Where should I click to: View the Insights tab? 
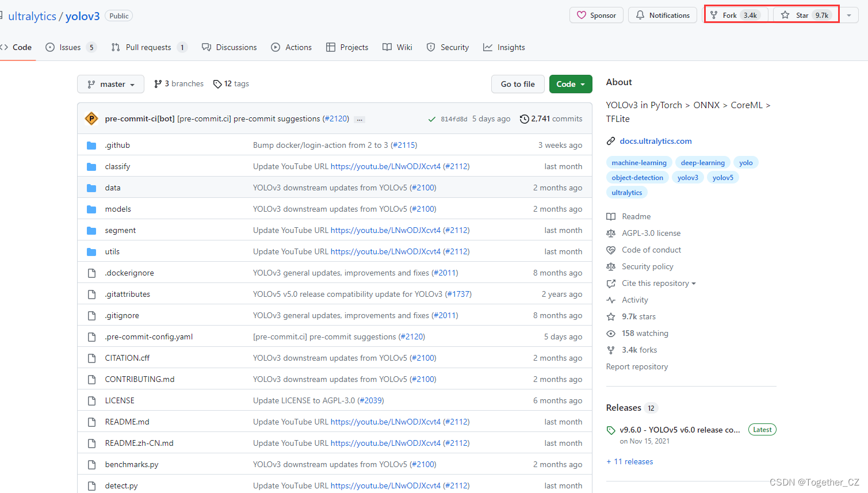[x=504, y=47]
